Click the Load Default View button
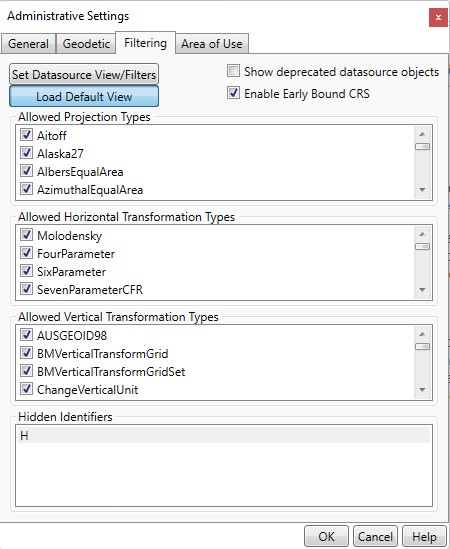450x549 pixels. click(x=84, y=96)
